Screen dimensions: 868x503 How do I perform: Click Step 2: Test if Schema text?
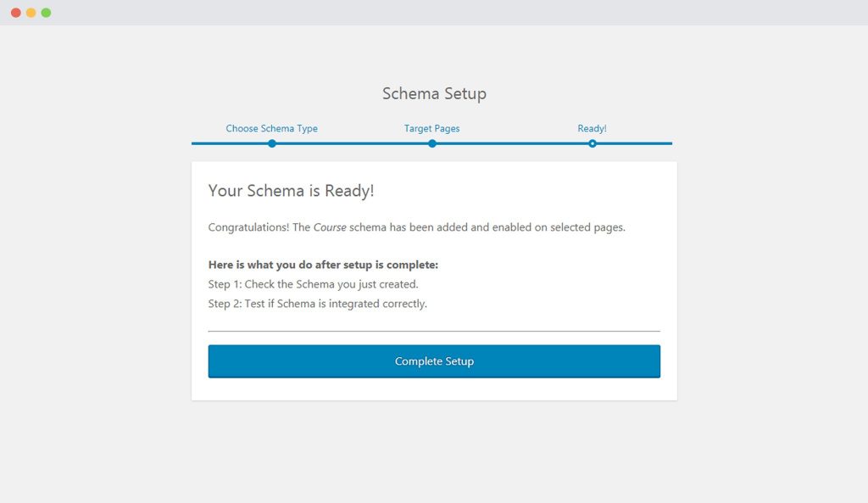pos(317,304)
